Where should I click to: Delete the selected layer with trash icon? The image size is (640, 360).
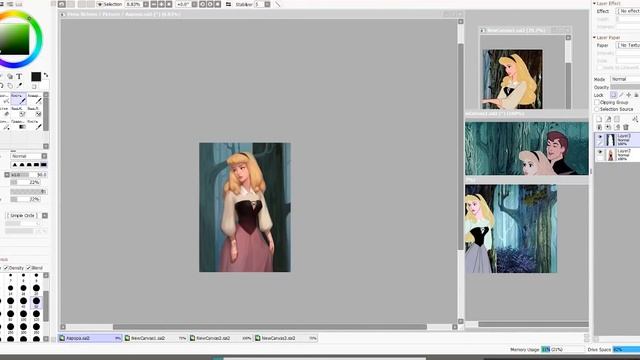click(x=626, y=127)
